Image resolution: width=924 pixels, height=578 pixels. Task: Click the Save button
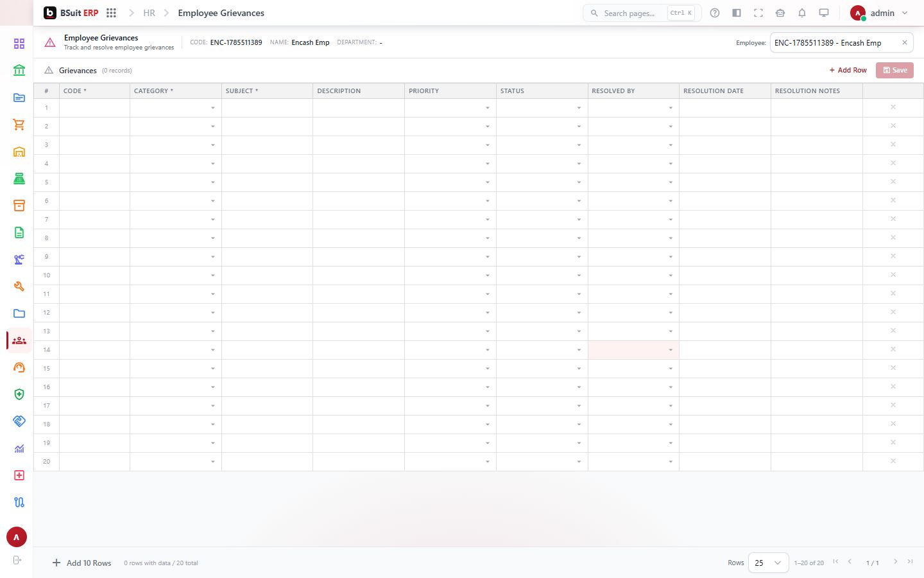click(894, 70)
